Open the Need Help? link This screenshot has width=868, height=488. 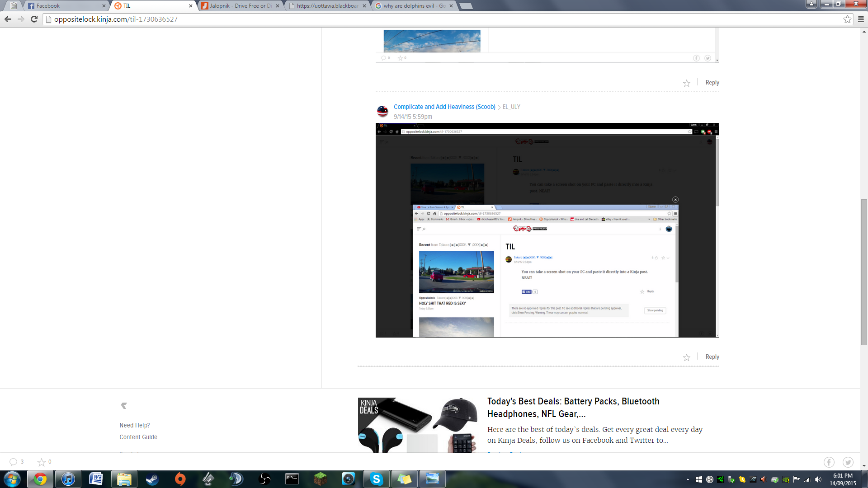pyautogui.click(x=134, y=426)
